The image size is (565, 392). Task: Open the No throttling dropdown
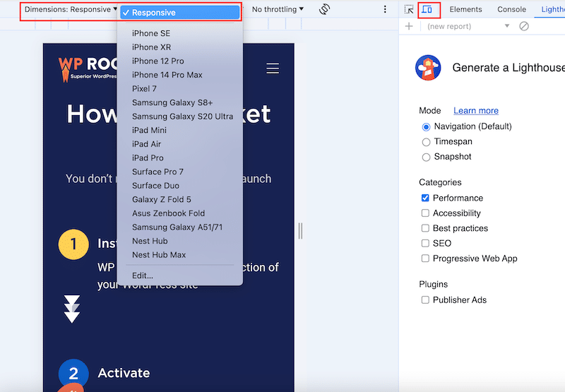click(x=278, y=9)
